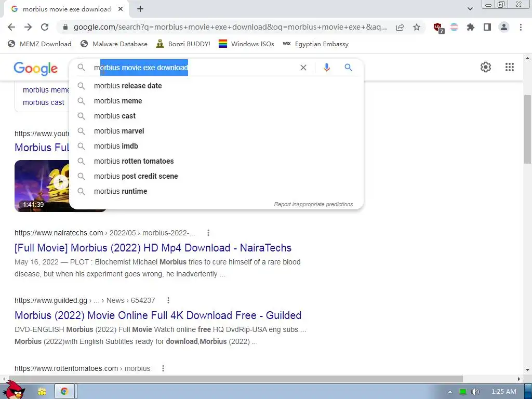Viewport: 532px width, 399px height.
Task: Open the Chrome profile avatar
Action: click(x=504, y=27)
